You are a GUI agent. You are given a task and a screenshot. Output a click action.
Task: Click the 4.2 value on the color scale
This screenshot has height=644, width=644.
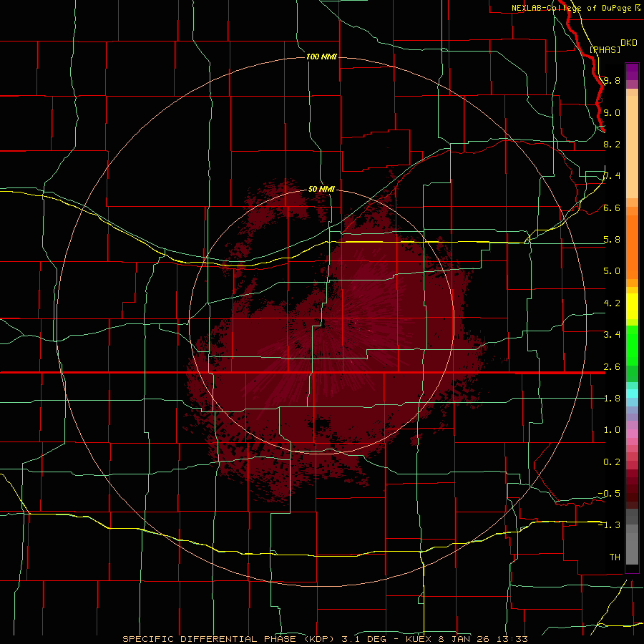click(x=612, y=303)
